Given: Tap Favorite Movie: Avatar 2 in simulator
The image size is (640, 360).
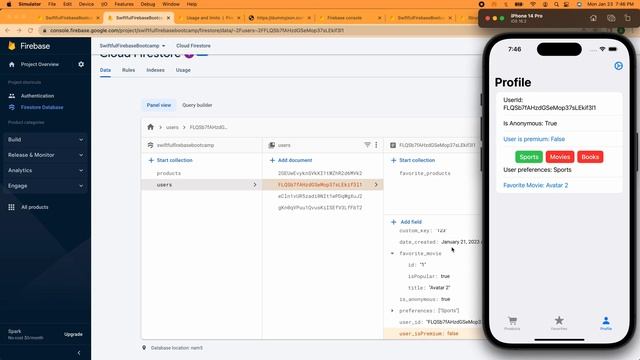Looking at the screenshot, I should coord(536,185).
